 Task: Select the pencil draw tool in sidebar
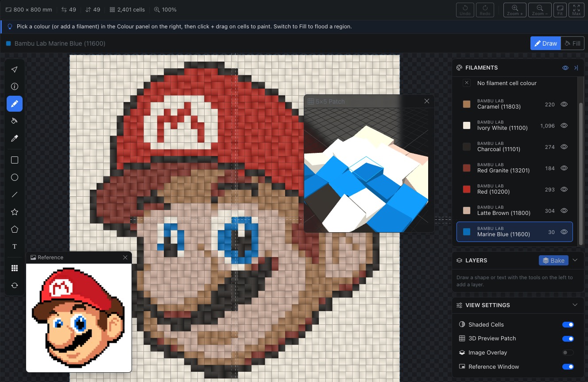[15, 104]
